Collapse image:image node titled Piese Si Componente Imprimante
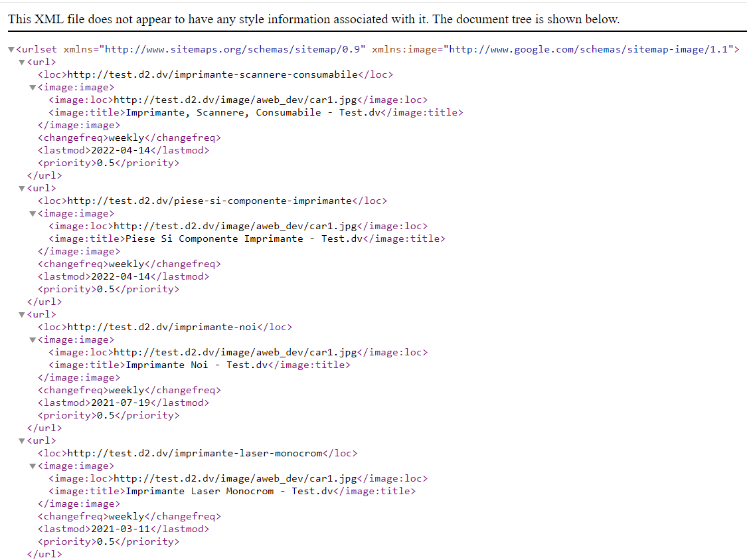The height and width of the screenshot is (560, 747). [x=33, y=214]
